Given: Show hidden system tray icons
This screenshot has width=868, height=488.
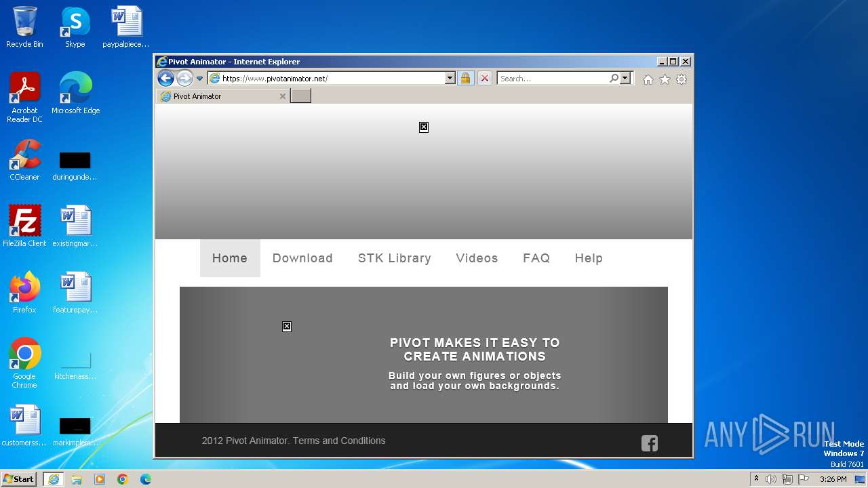Looking at the screenshot, I should (x=756, y=479).
